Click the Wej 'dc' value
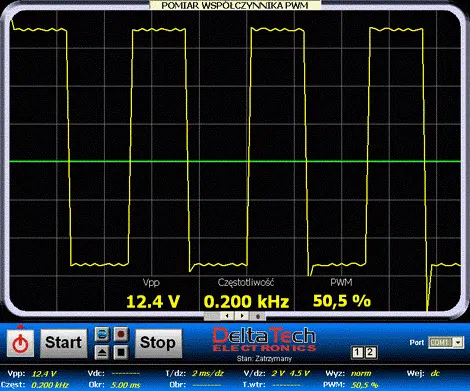The height and width of the screenshot is (391, 470). pyautogui.click(x=435, y=373)
